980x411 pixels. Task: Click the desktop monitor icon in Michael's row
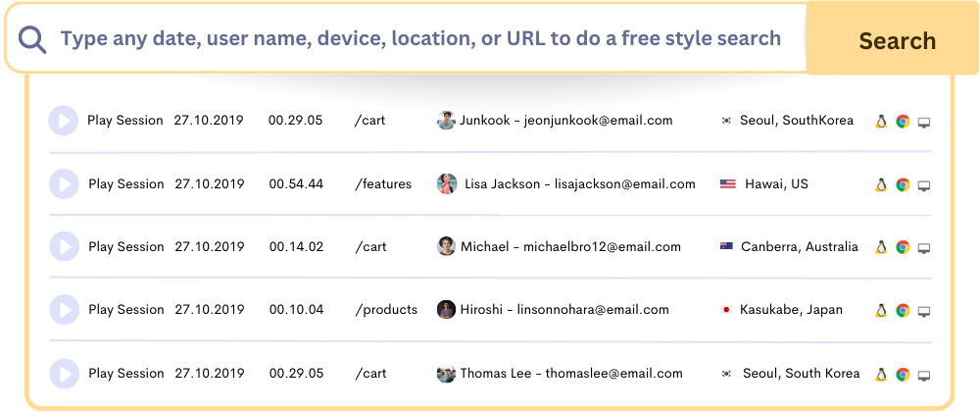tap(924, 248)
